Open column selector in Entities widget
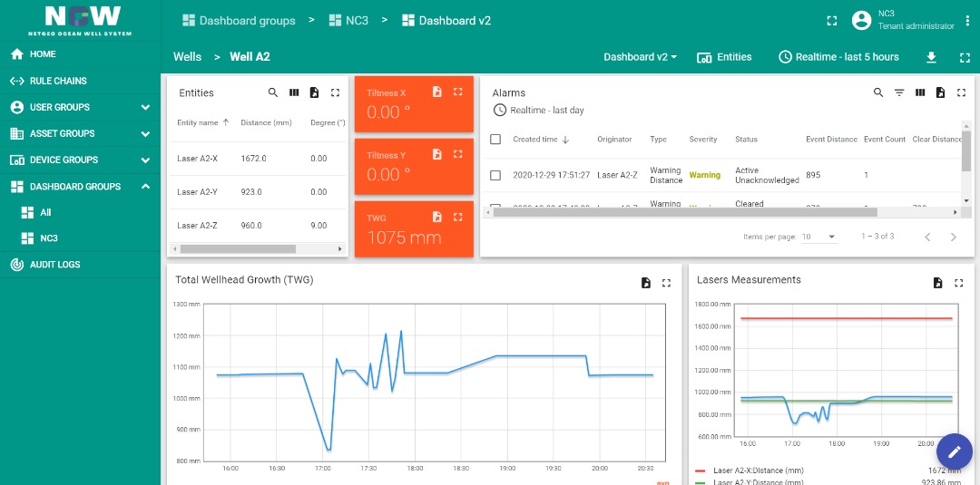 click(294, 92)
